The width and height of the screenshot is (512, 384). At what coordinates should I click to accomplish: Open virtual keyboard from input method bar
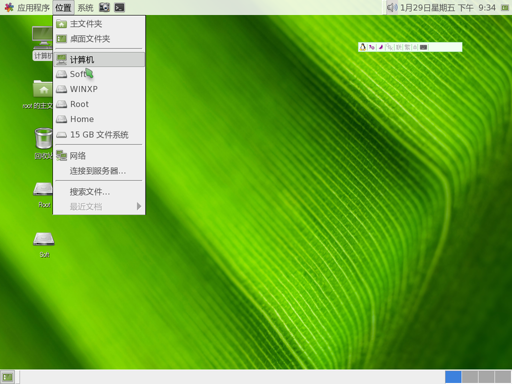423,47
